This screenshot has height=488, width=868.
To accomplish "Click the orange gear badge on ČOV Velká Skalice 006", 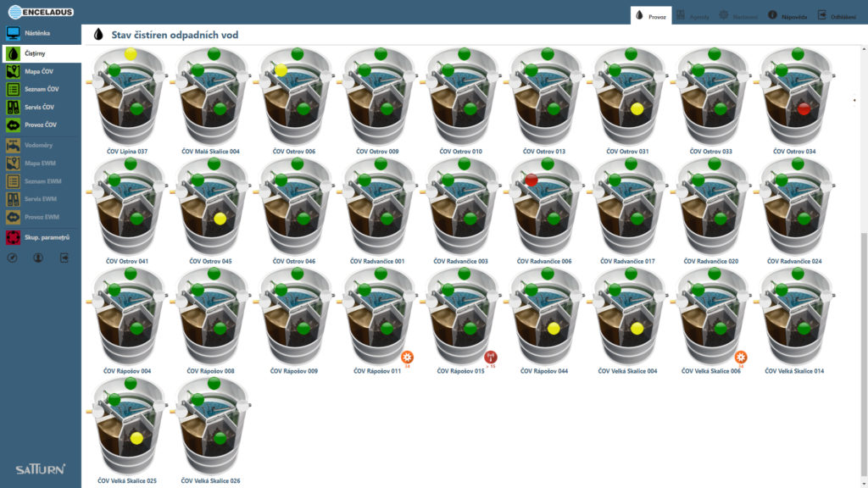I will click(741, 358).
